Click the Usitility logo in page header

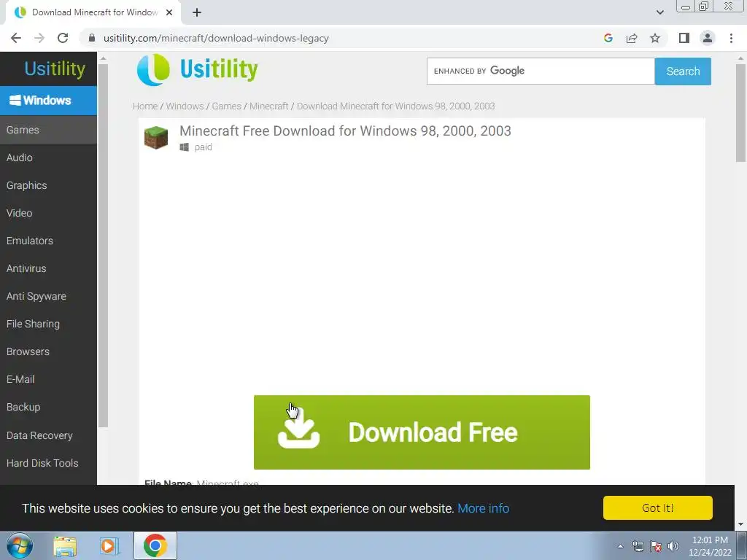pos(197,69)
